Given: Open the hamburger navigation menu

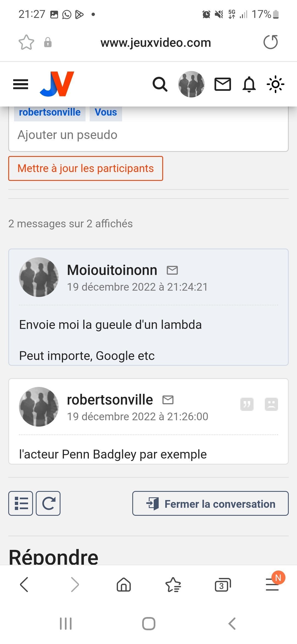Looking at the screenshot, I should 21,84.
